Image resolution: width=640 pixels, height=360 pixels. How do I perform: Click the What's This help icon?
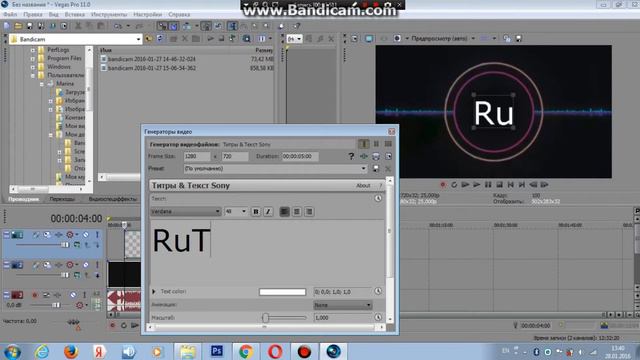pyautogui.click(x=297, y=26)
